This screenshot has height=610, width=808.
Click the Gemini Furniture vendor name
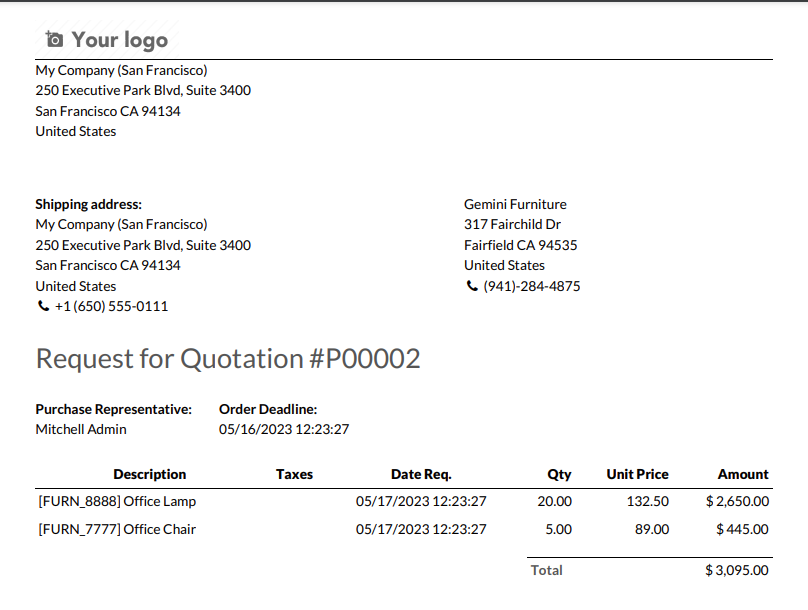pyautogui.click(x=515, y=204)
